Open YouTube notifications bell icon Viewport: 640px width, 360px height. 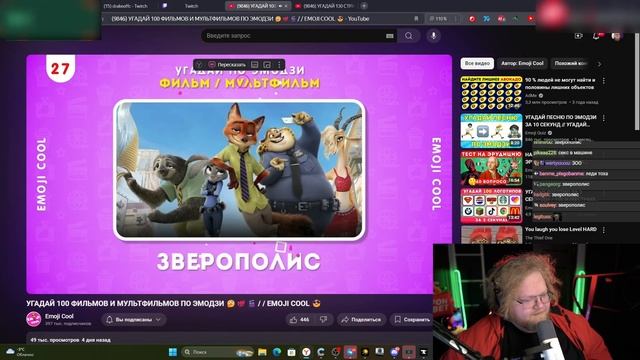[596, 36]
